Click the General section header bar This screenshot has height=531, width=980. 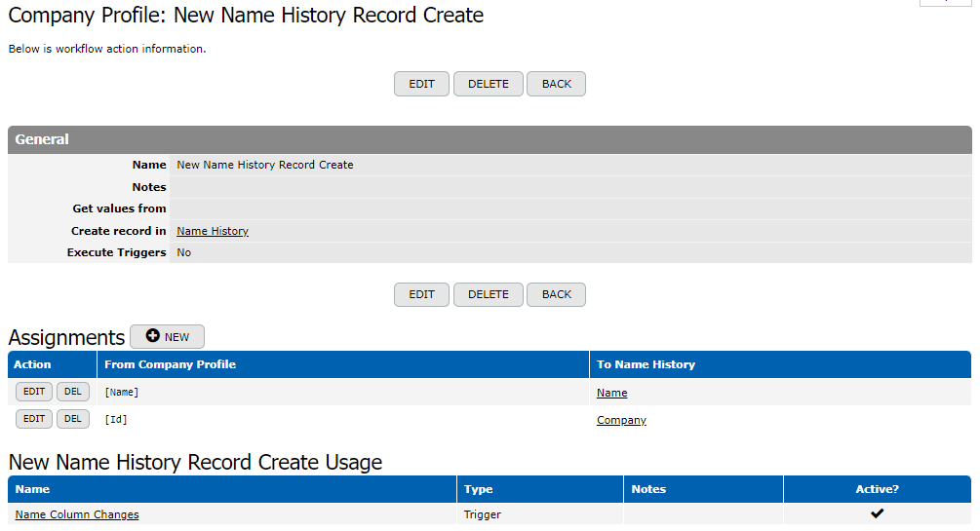[490, 139]
